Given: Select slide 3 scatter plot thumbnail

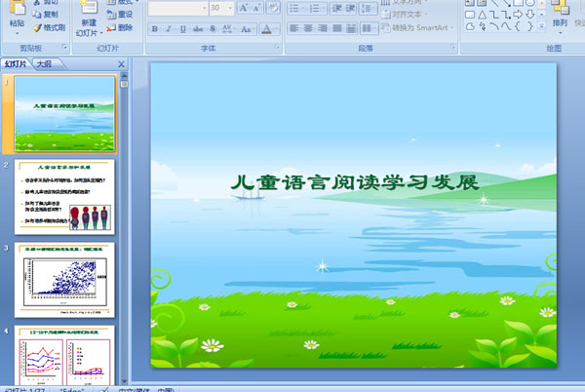Looking at the screenshot, I should [x=64, y=280].
